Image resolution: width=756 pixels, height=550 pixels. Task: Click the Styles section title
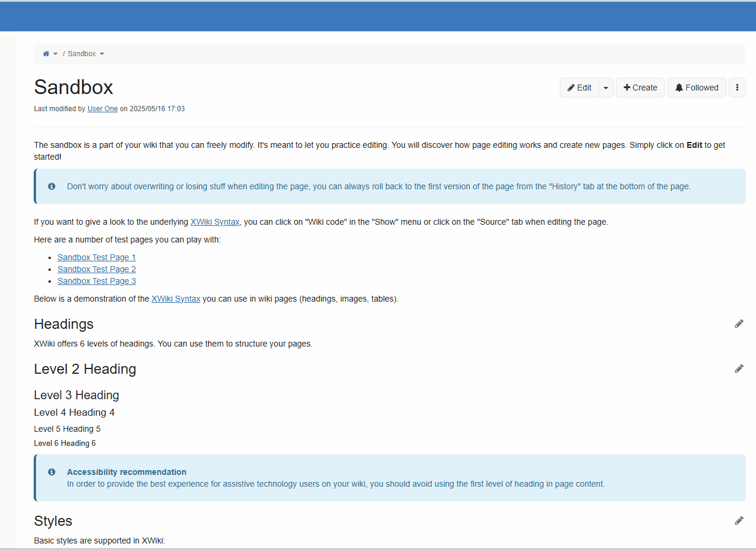(x=53, y=521)
